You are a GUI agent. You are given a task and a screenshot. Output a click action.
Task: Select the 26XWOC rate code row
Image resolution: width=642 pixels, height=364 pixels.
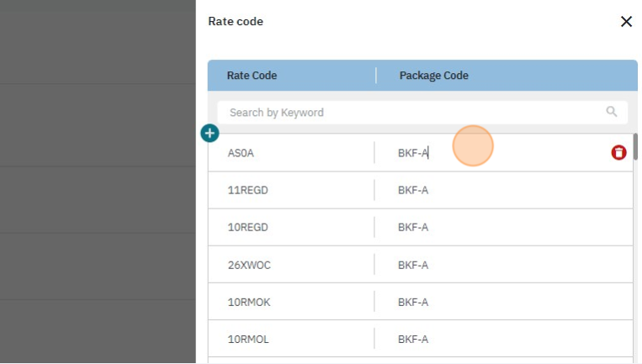coord(249,265)
